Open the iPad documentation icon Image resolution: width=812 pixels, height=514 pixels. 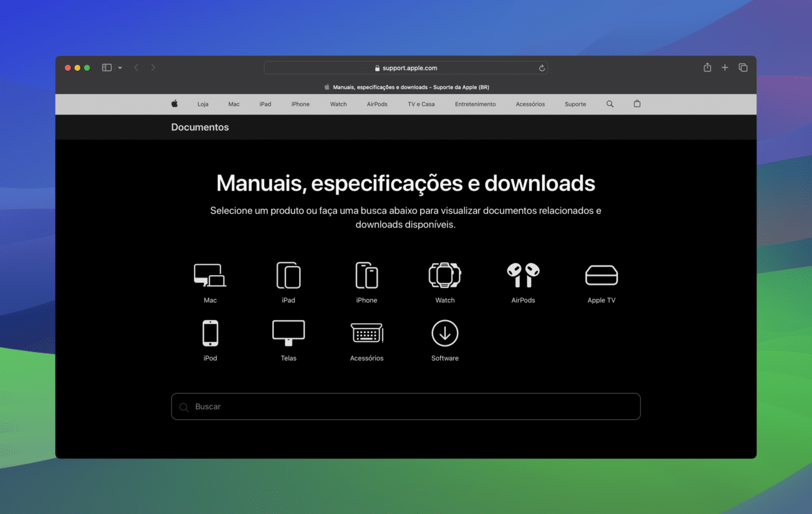288,274
